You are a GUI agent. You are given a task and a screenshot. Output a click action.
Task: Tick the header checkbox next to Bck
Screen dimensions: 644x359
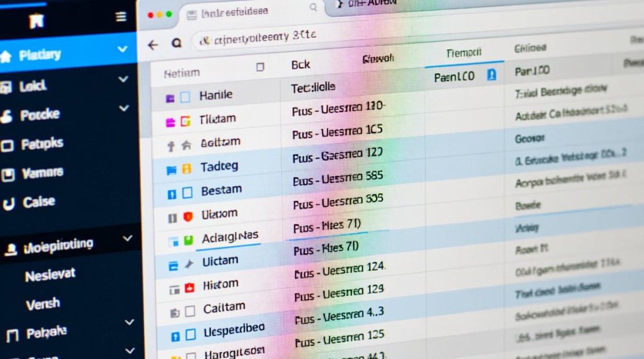click(x=260, y=67)
